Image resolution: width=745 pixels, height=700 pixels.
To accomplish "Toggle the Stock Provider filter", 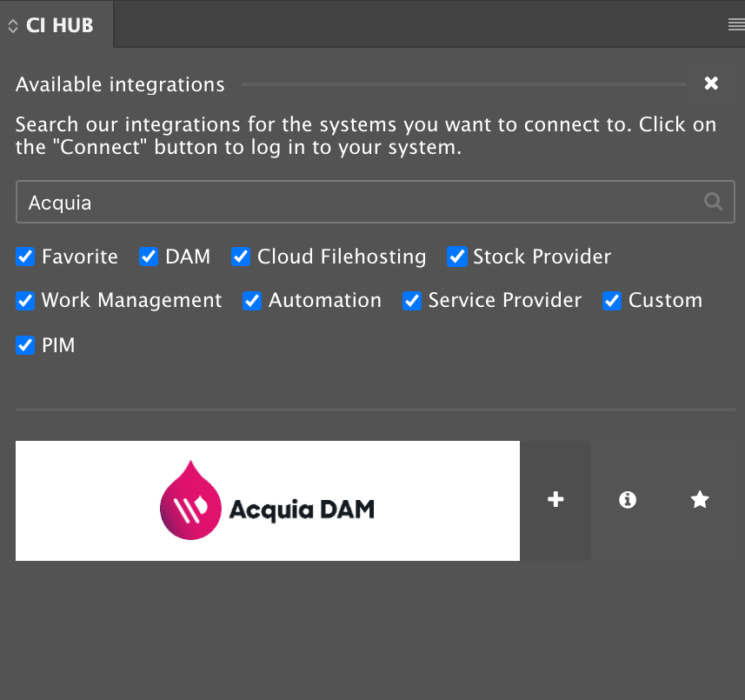I will (x=456, y=257).
